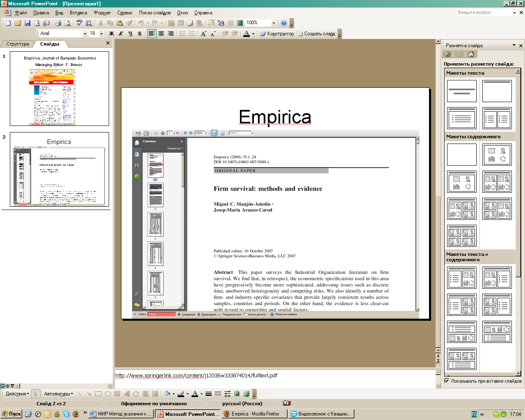Open the Автофигуры dropdown menu
This screenshot has width=525, height=420.
[x=58, y=394]
